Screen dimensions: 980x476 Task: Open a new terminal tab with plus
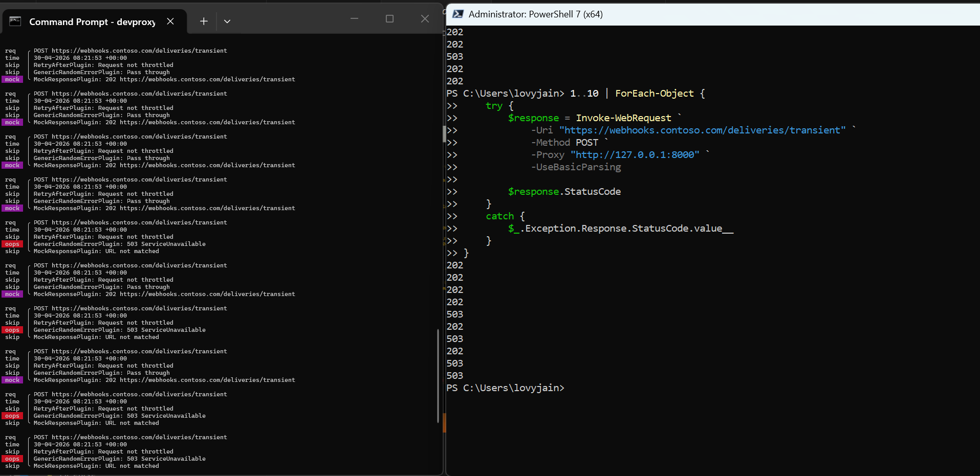[204, 21]
